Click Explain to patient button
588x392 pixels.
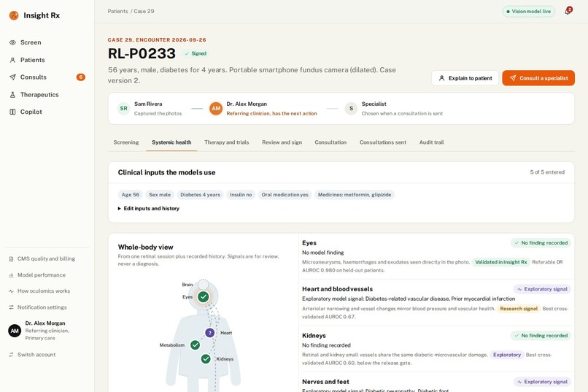pos(465,78)
